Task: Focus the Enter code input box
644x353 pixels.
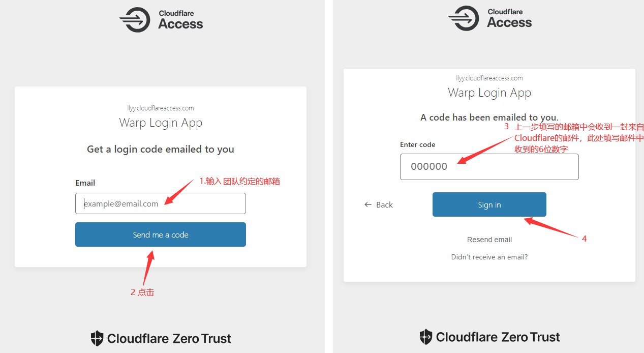Action: 489,167
